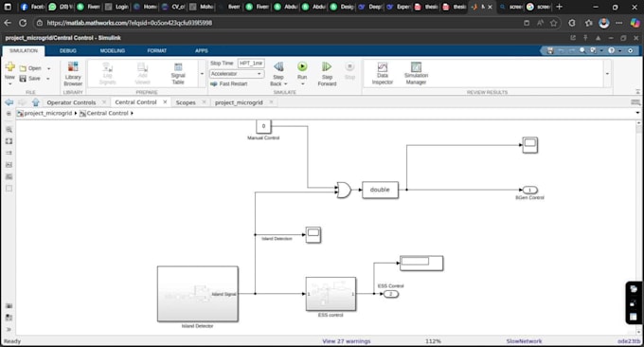Collapse the ribbon toolstrip arrow
Screen dimensions: 644x347
(x=637, y=92)
